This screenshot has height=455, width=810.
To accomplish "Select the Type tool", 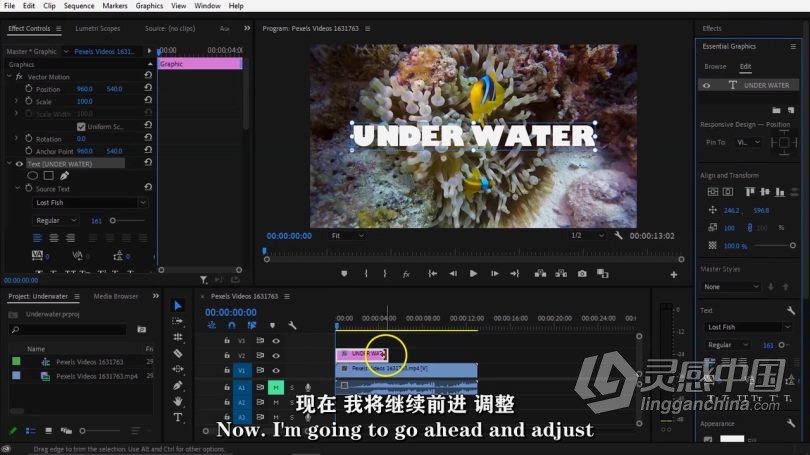I will tap(178, 417).
